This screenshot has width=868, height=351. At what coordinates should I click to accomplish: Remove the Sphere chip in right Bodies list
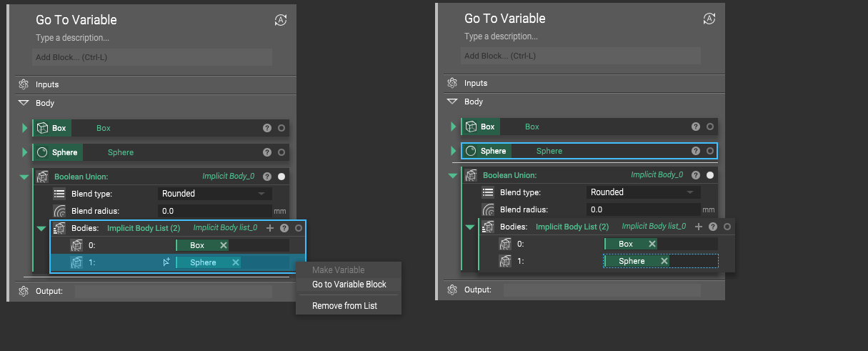point(664,261)
